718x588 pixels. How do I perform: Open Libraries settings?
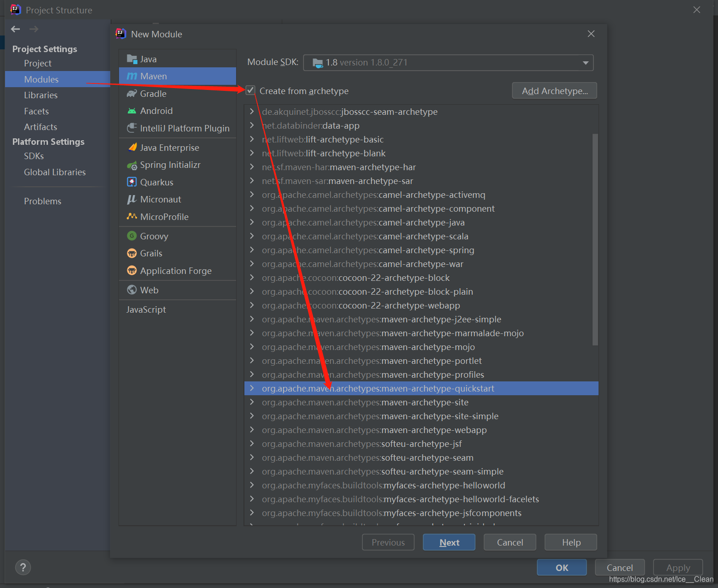41,95
